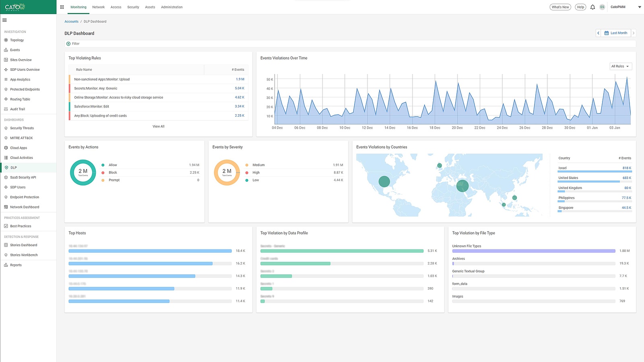Open the MITRE ATT&CK dashboard
Viewport: 644px width, 362px height.
[x=22, y=138]
